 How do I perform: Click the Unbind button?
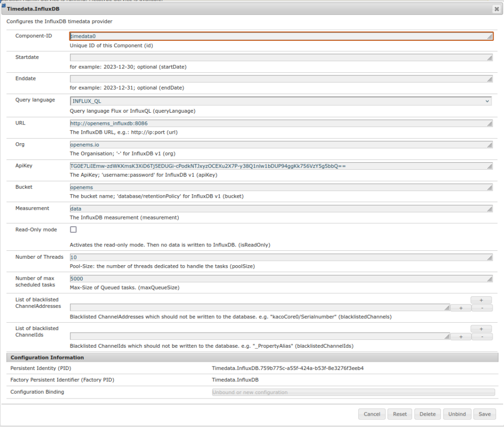pyautogui.click(x=457, y=414)
